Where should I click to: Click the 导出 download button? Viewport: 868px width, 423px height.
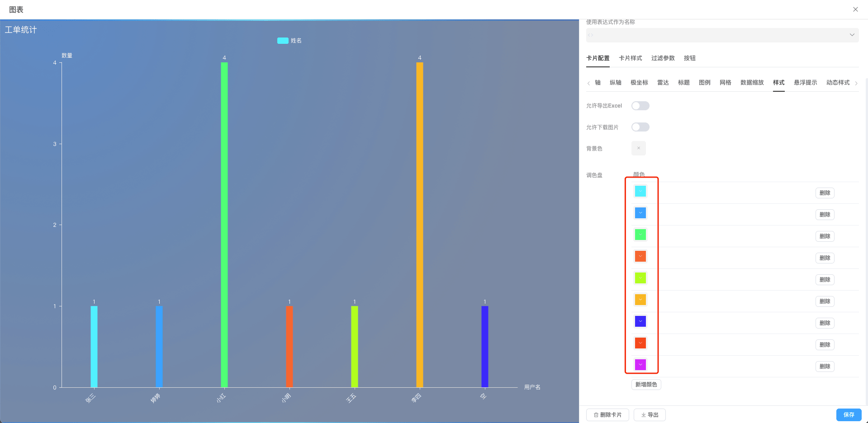tap(650, 415)
